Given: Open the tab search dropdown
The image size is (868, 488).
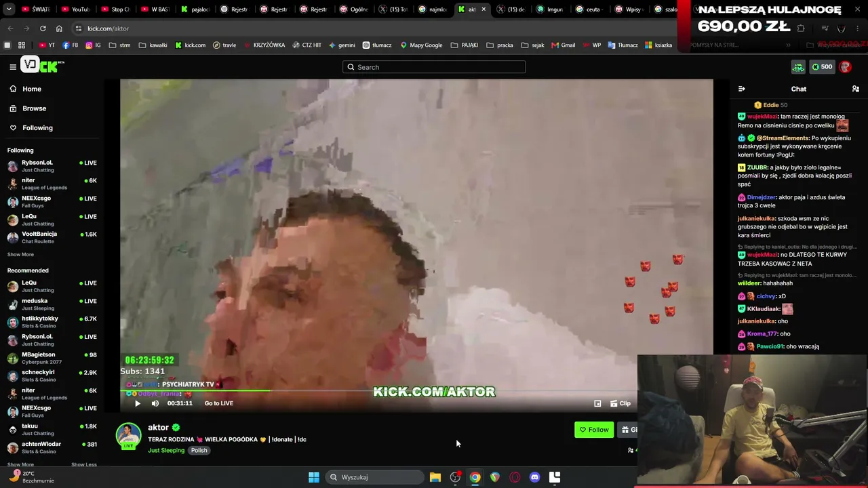Looking at the screenshot, I should (x=10, y=9).
